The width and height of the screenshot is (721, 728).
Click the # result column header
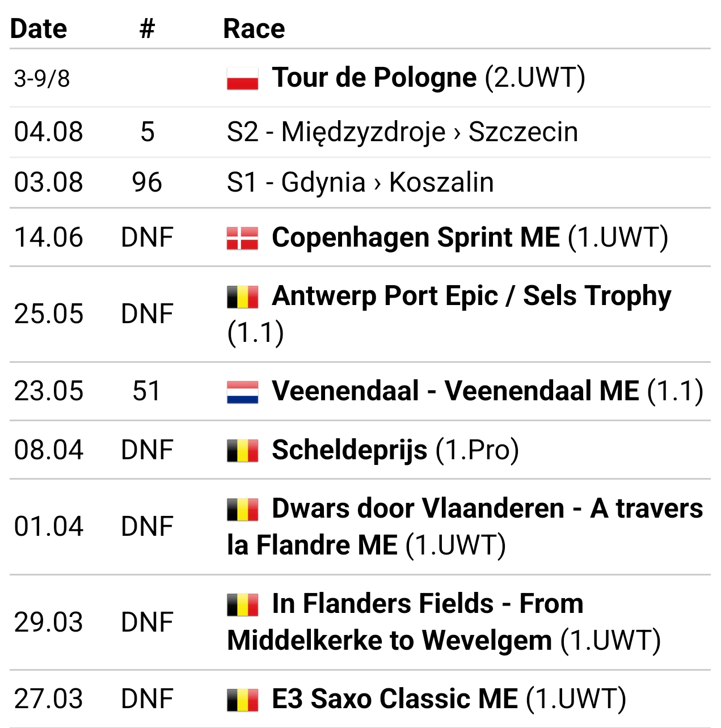click(147, 28)
